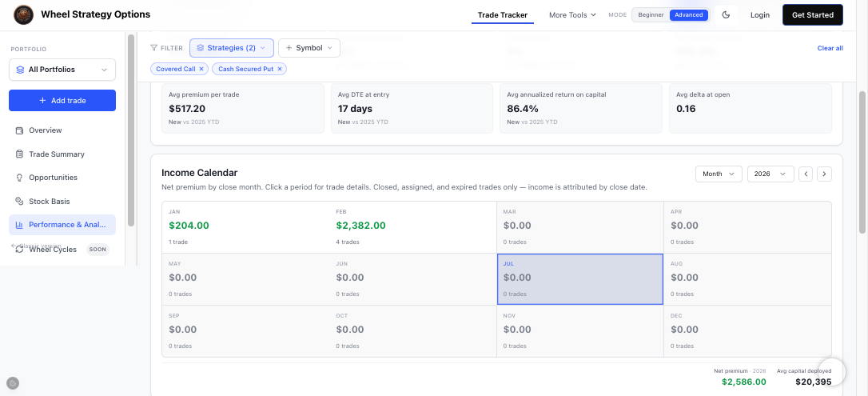Go to next year arrow
This screenshot has width=868, height=396.
[824, 174]
